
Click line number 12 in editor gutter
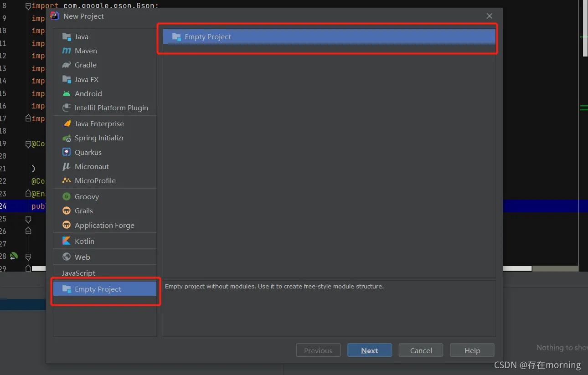point(3,56)
